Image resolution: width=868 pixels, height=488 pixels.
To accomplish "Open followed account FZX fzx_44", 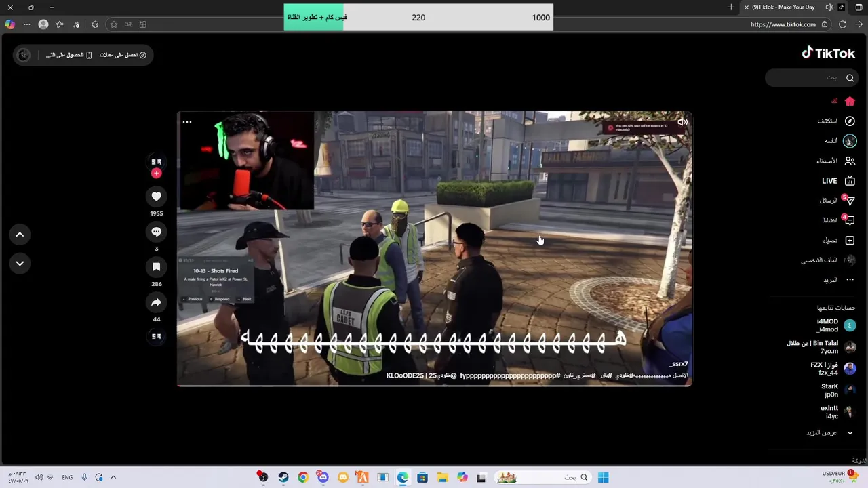I will click(x=833, y=369).
